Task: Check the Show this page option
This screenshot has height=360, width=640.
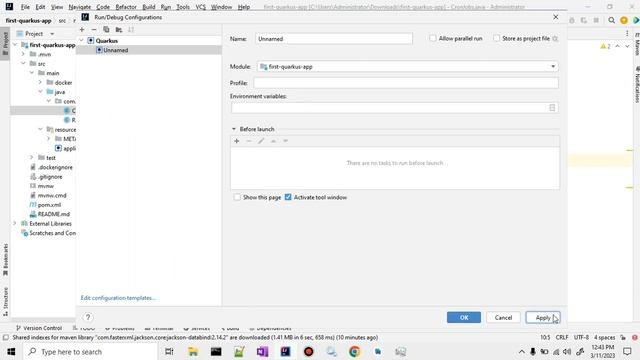Action: 237,197
